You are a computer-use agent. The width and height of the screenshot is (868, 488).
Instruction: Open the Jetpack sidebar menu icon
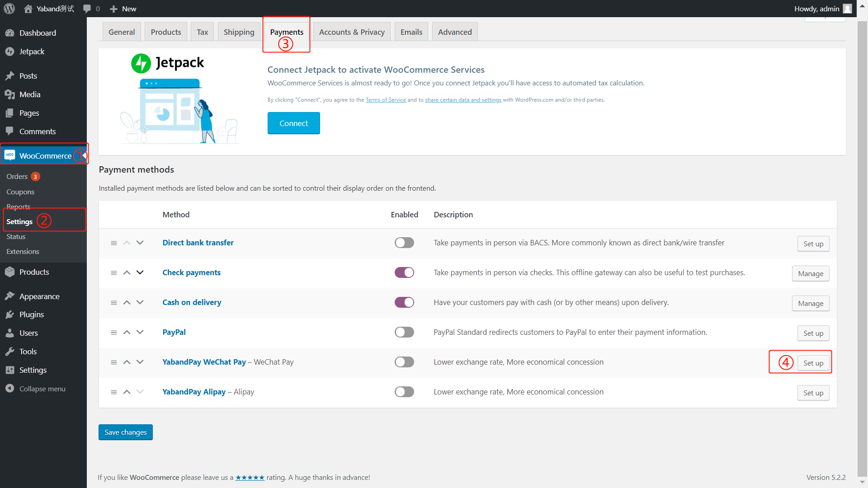pyautogui.click(x=9, y=52)
